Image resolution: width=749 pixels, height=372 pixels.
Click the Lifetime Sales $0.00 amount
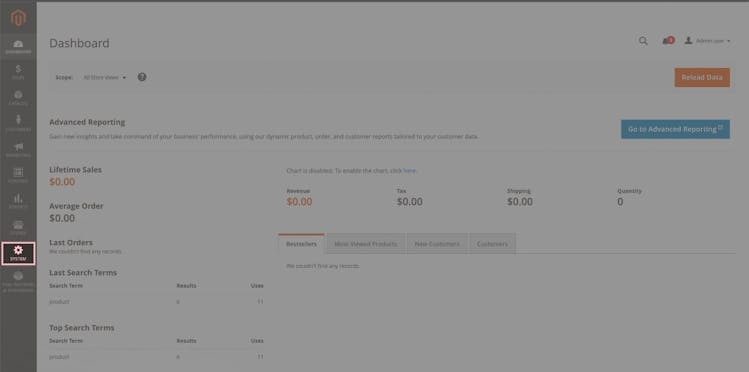click(x=62, y=182)
